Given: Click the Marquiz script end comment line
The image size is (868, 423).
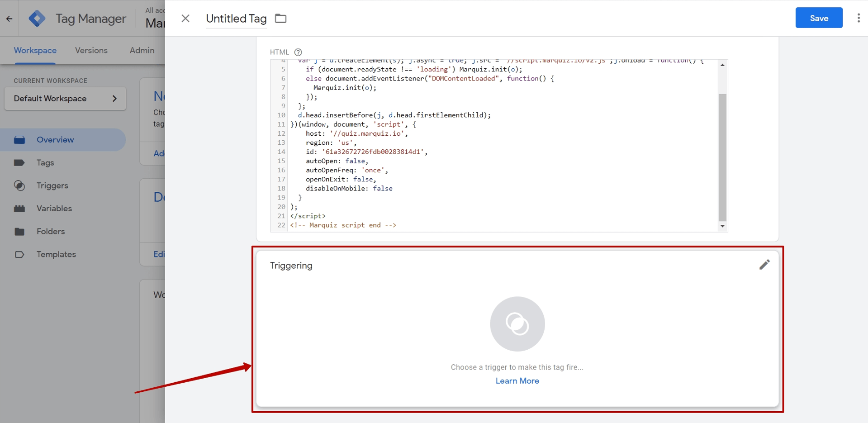Looking at the screenshot, I should click(343, 225).
